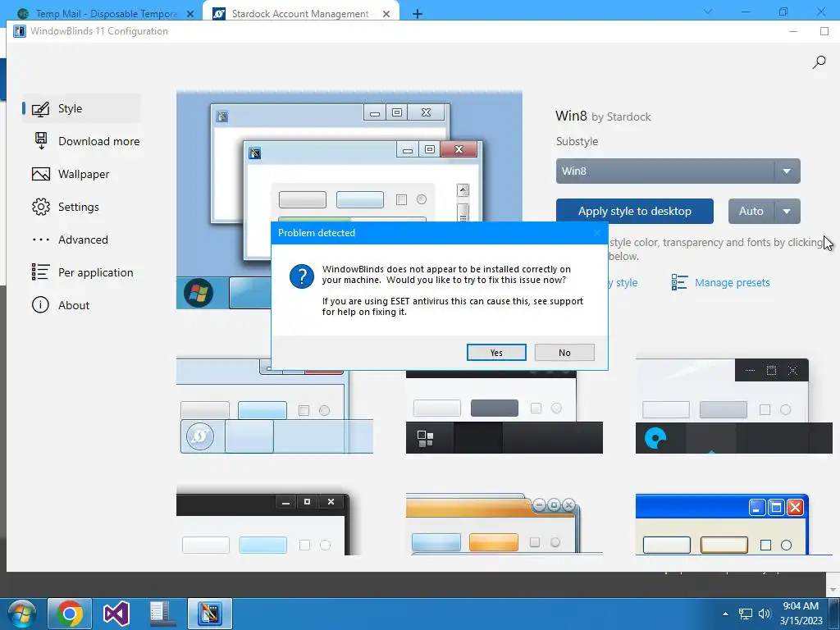Viewport: 840px width, 630px height.
Task: Open Chrome from the taskbar
Action: (x=70, y=614)
